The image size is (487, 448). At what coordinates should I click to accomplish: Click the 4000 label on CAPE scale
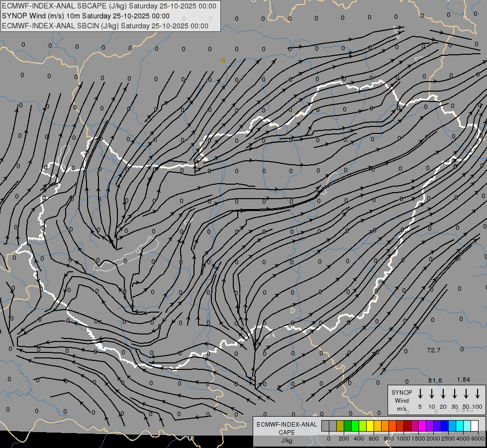463,439
